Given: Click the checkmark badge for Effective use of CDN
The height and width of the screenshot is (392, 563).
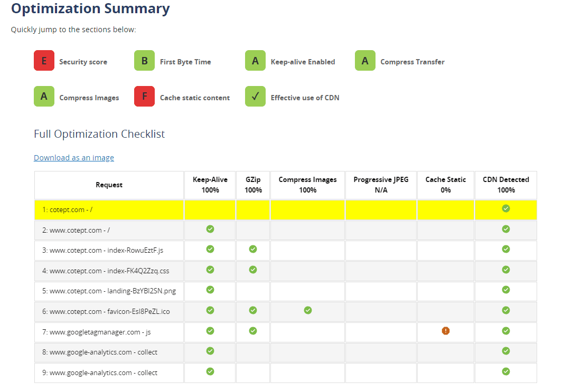Looking at the screenshot, I should pos(255,97).
